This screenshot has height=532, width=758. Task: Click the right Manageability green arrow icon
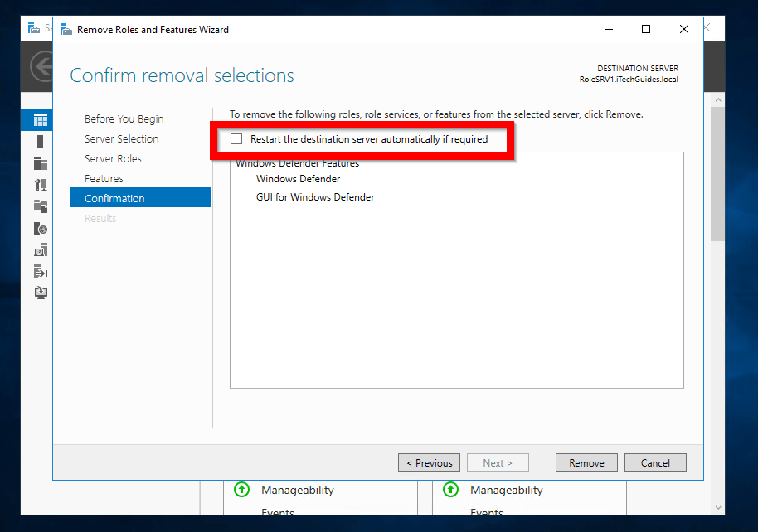tap(450, 490)
